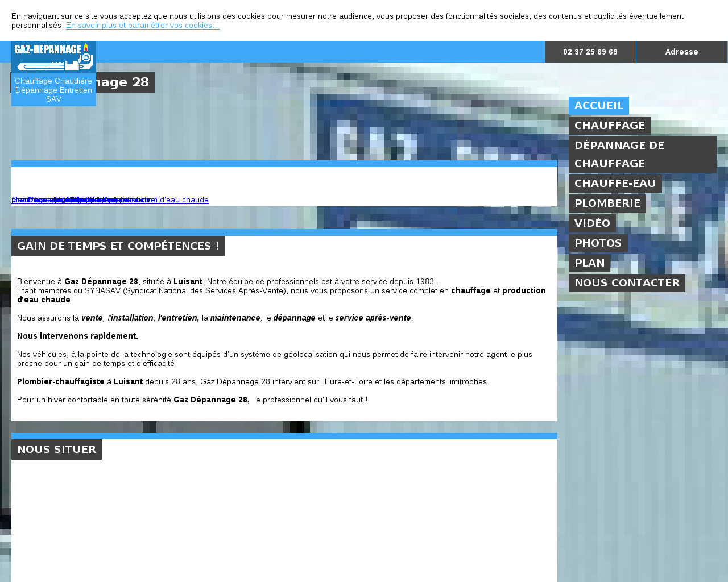Go to the Accueil menu item
The height and width of the screenshot is (582, 728).
coord(599,106)
